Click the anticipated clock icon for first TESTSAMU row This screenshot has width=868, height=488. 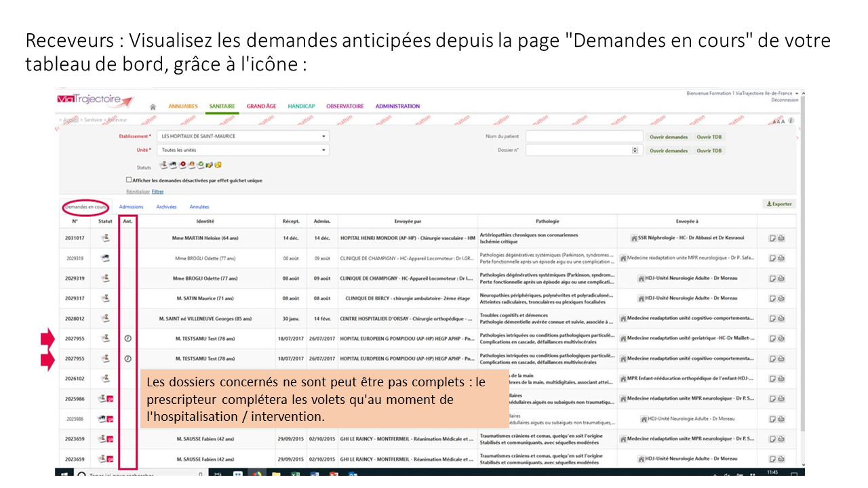click(128, 338)
